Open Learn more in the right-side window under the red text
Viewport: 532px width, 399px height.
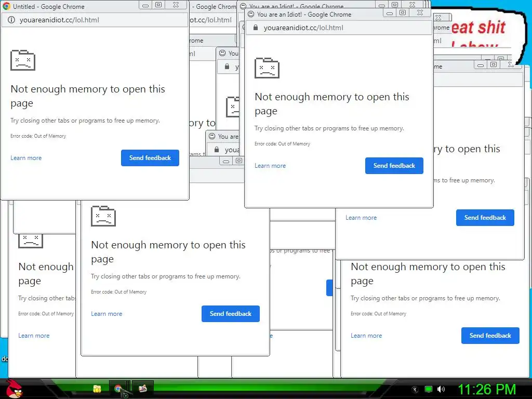pyautogui.click(x=361, y=218)
